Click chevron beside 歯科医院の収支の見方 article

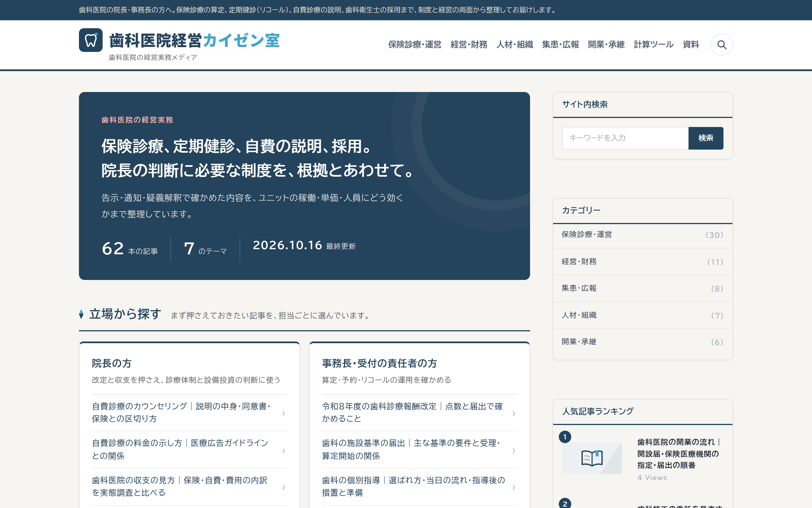click(284, 487)
